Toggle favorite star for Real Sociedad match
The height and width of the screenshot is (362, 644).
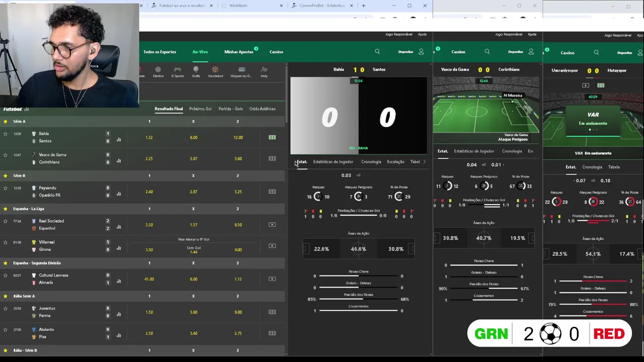pos(6,221)
